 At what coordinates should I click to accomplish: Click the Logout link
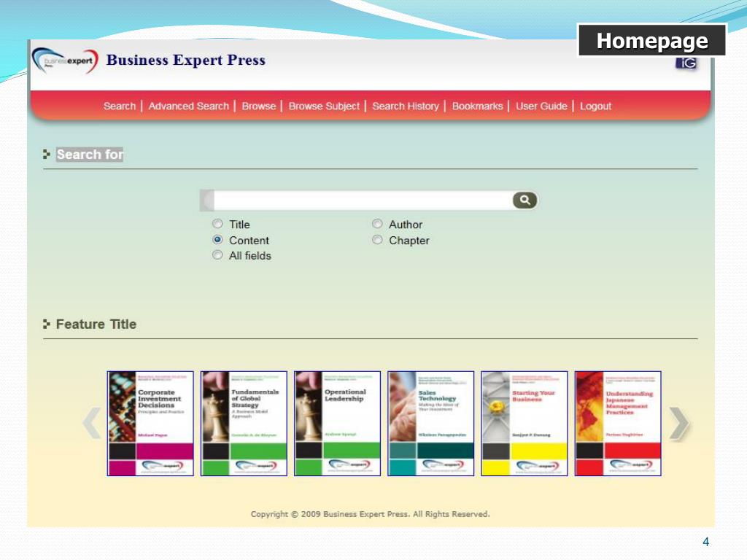coord(595,106)
